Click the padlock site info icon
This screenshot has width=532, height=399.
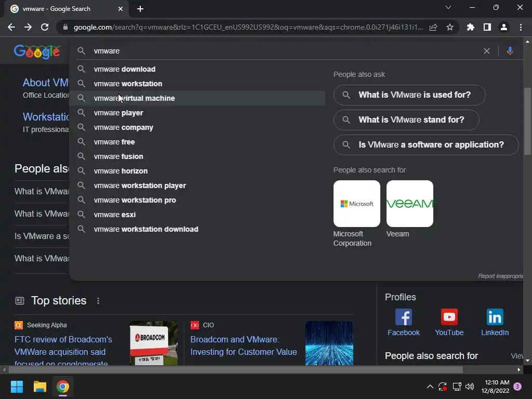[65, 27]
